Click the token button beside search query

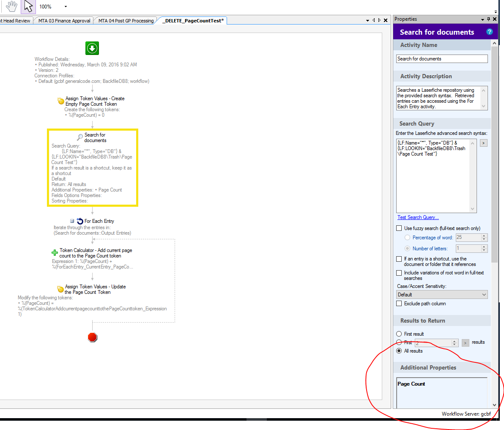click(x=483, y=143)
